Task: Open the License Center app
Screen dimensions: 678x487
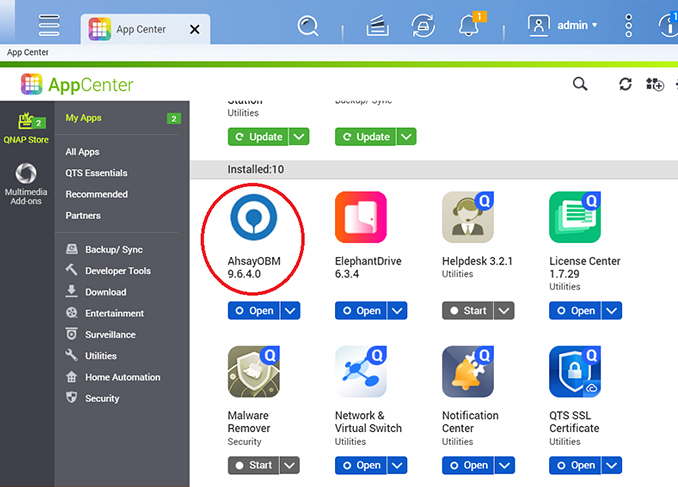Action: click(575, 311)
